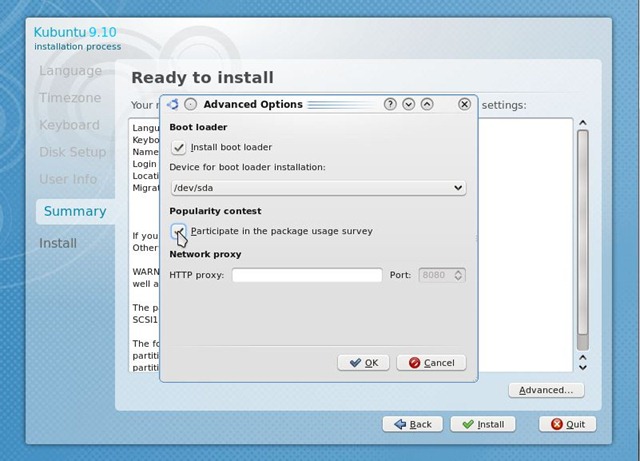Click the Install button
The image size is (640, 461).
483,424
